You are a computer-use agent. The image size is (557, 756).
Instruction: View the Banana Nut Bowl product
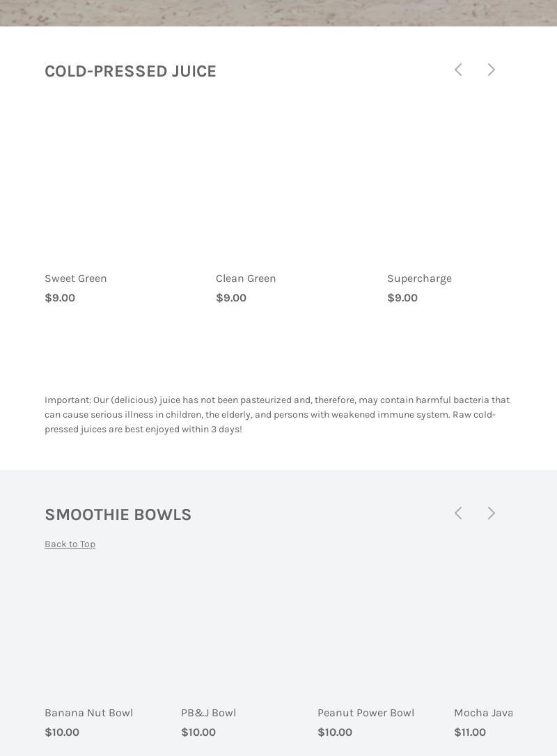click(x=88, y=713)
